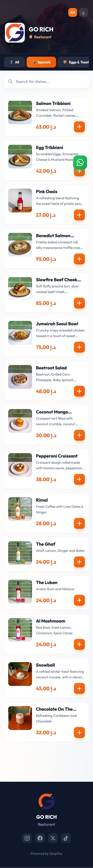Switch language to EN
The height and width of the screenshot is (868, 93).
tap(72, 13)
